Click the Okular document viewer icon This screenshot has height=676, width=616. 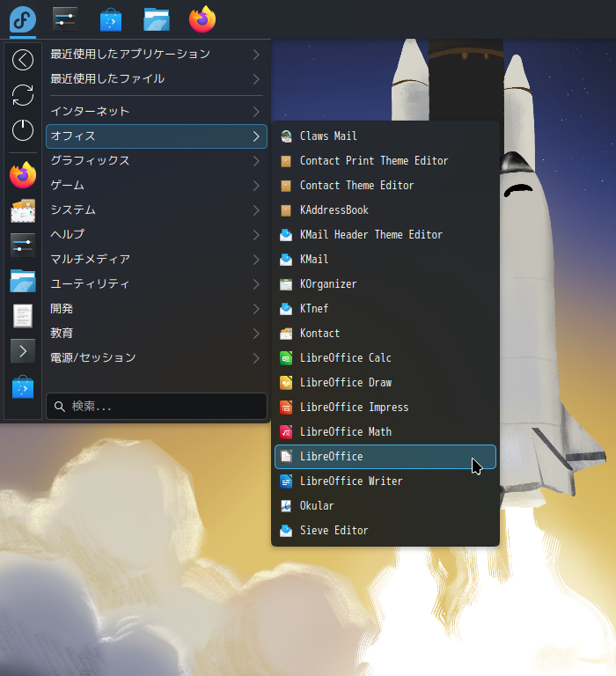(x=286, y=506)
